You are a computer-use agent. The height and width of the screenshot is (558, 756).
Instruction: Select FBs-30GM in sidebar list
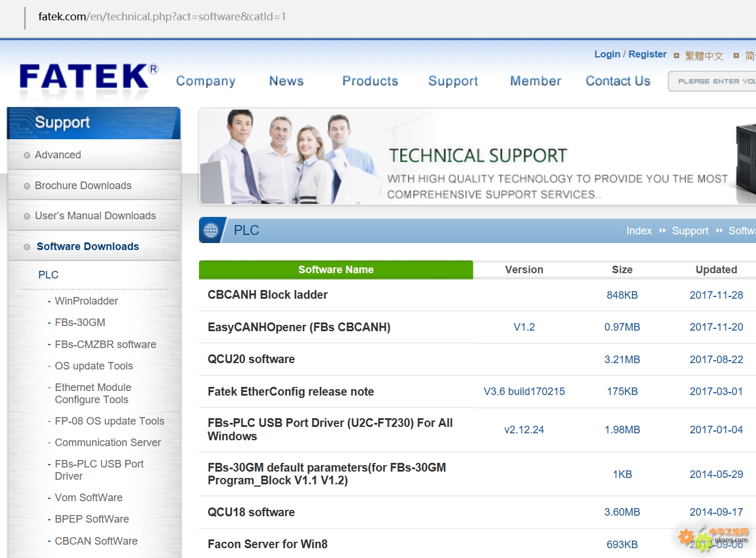[x=80, y=323]
